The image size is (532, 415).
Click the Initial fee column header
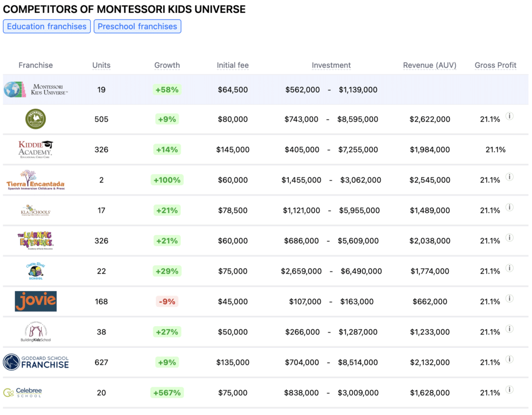point(233,65)
